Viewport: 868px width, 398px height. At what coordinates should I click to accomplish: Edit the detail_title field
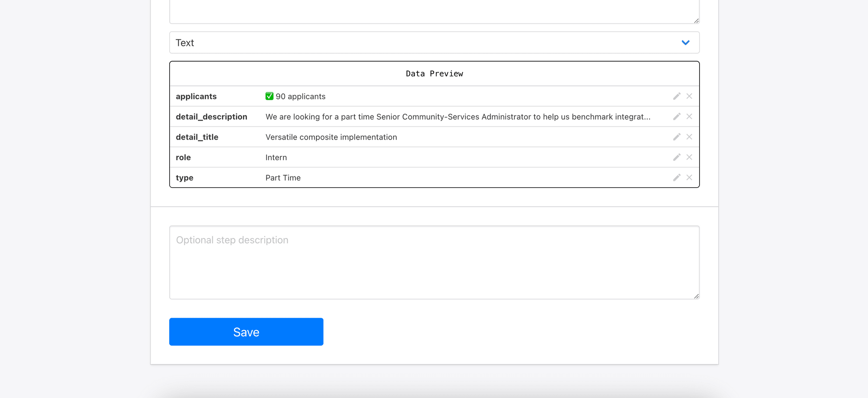coord(677,137)
